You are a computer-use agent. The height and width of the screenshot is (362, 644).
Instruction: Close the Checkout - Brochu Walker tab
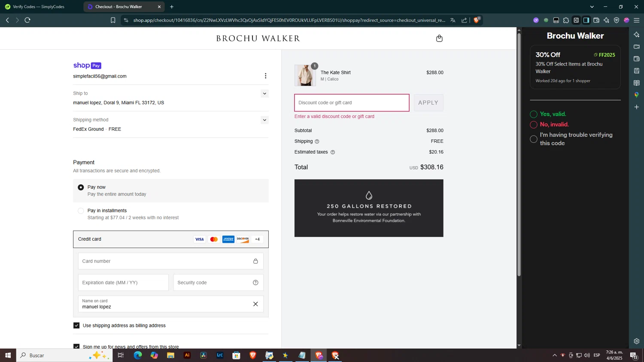click(159, 7)
